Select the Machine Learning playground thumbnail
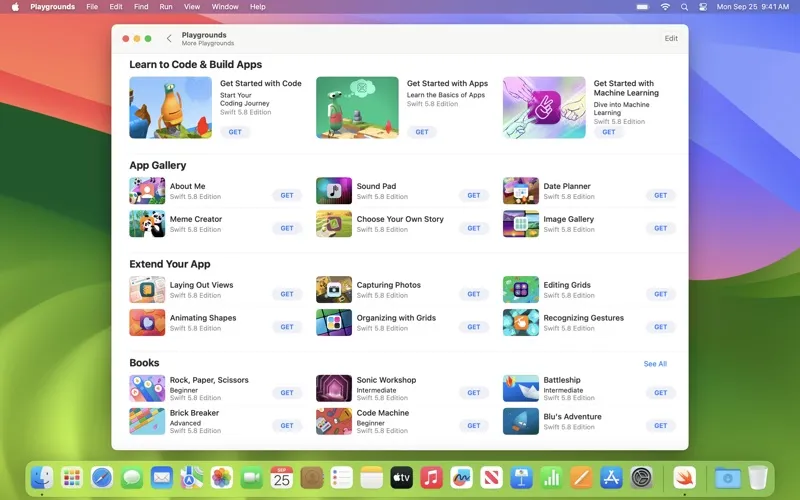 [x=544, y=108]
